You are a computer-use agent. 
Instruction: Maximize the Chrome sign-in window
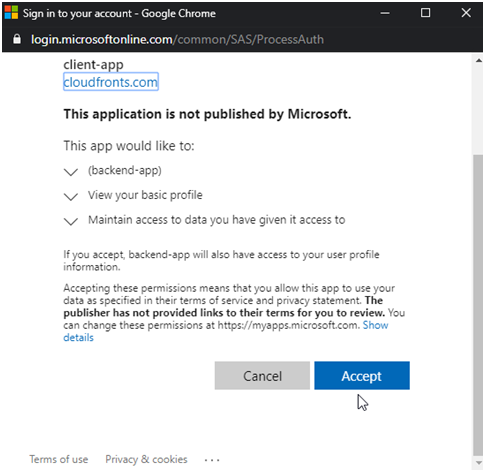425,13
